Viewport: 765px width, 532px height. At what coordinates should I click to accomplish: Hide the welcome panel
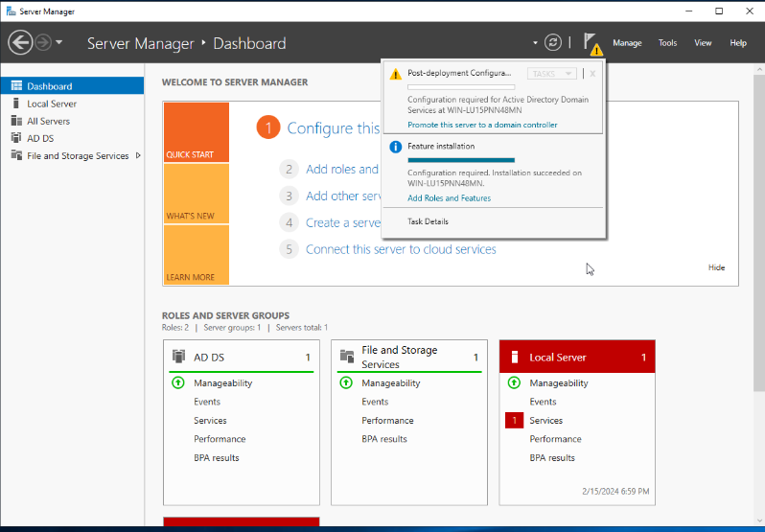point(716,267)
